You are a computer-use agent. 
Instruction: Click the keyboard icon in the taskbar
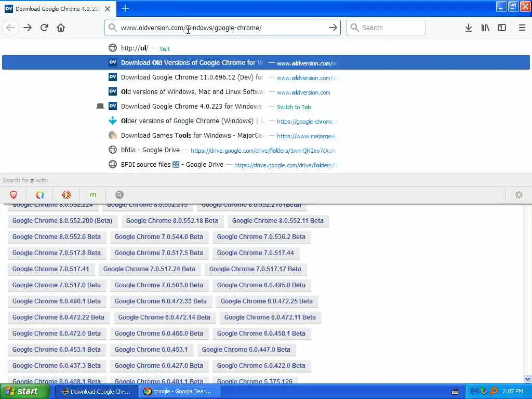tap(455, 392)
